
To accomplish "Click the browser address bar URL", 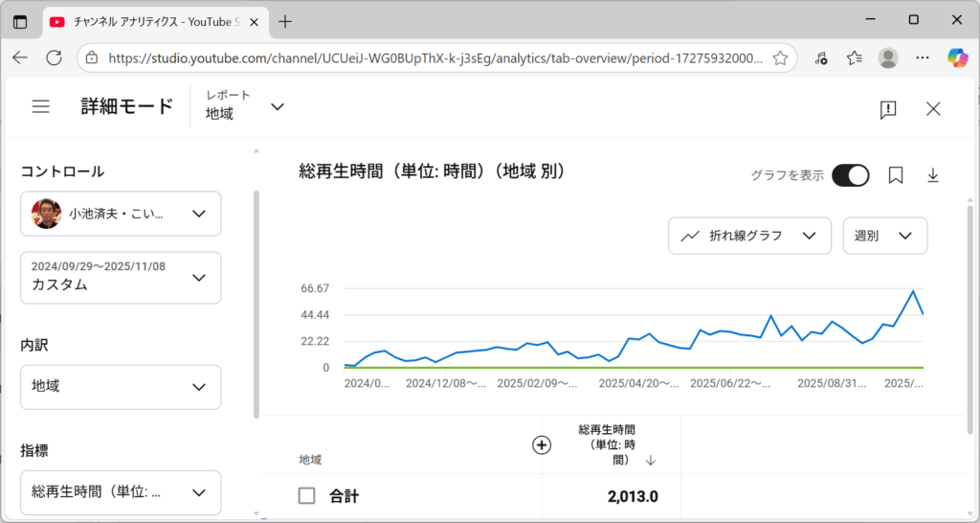I will tap(435, 57).
